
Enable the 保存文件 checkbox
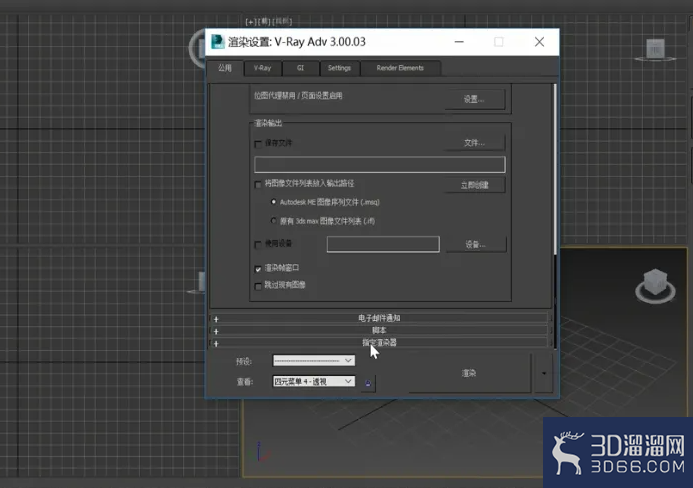258,144
